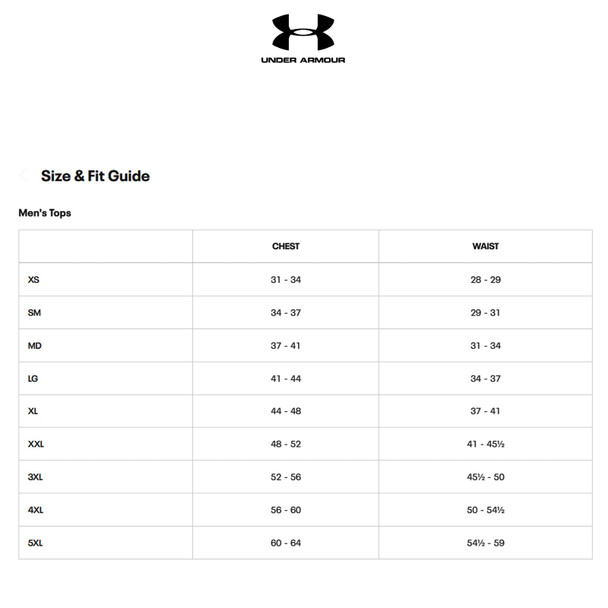The height and width of the screenshot is (608, 608).
Task: Click the WAIST column header
Action: pyautogui.click(x=485, y=246)
